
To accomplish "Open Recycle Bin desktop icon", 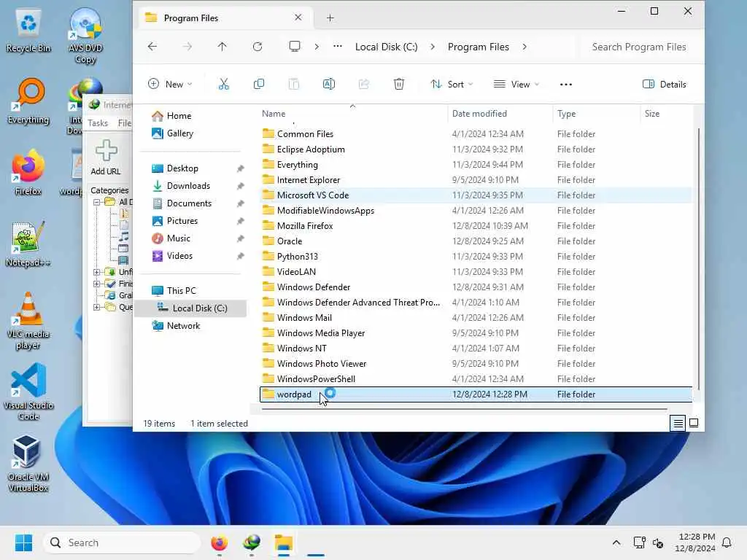I will coord(28,31).
